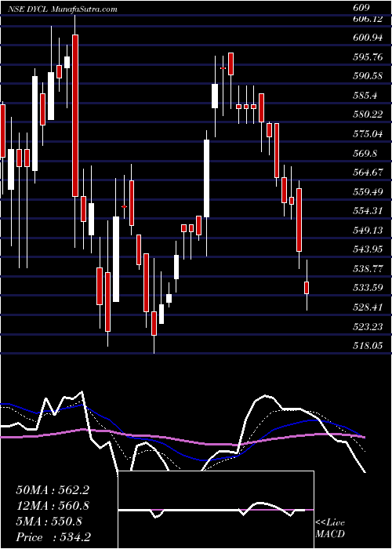The image size is (392, 549).
Task: Click the 575.04 price axis label
Action: [368, 134]
